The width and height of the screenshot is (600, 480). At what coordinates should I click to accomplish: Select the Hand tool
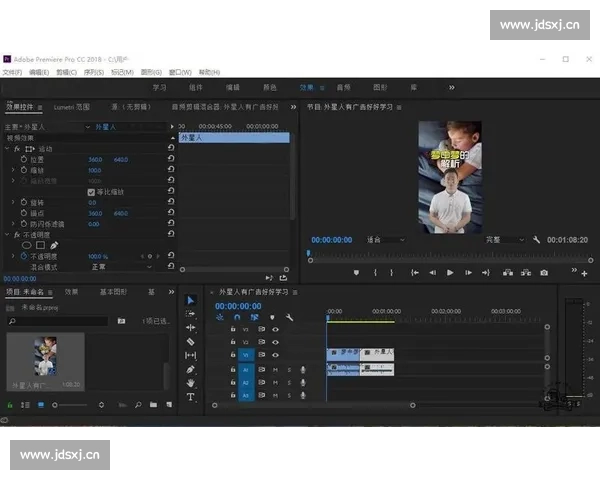[x=190, y=383]
